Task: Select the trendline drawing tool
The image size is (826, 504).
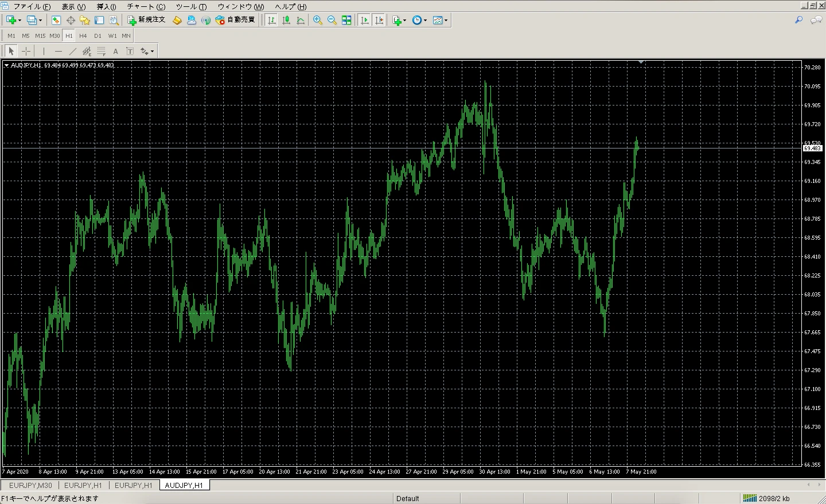Action: (x=73, y=51)
